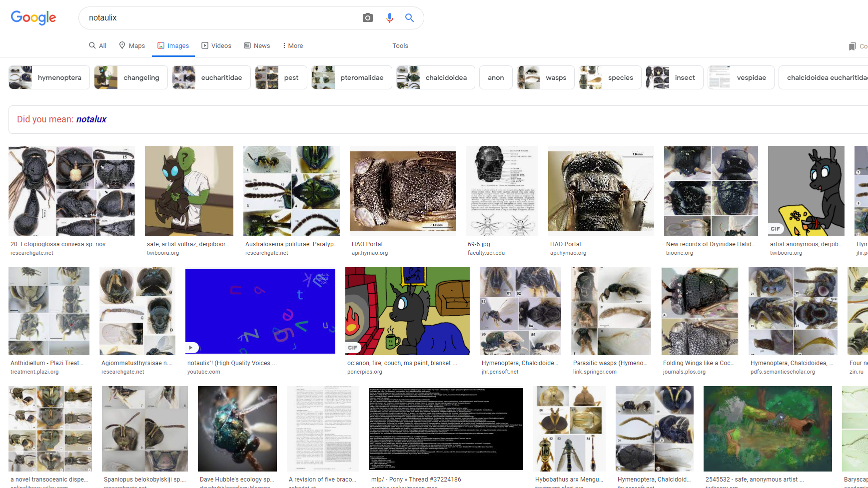Click 'researchgate.net' under Ectopioglossa result

tap(32, 253)
